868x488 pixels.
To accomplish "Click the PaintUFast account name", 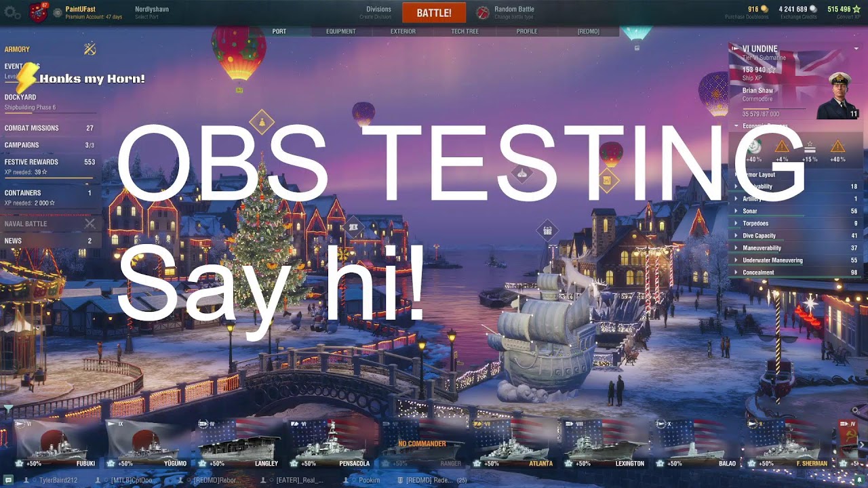I will pos(81,9).
